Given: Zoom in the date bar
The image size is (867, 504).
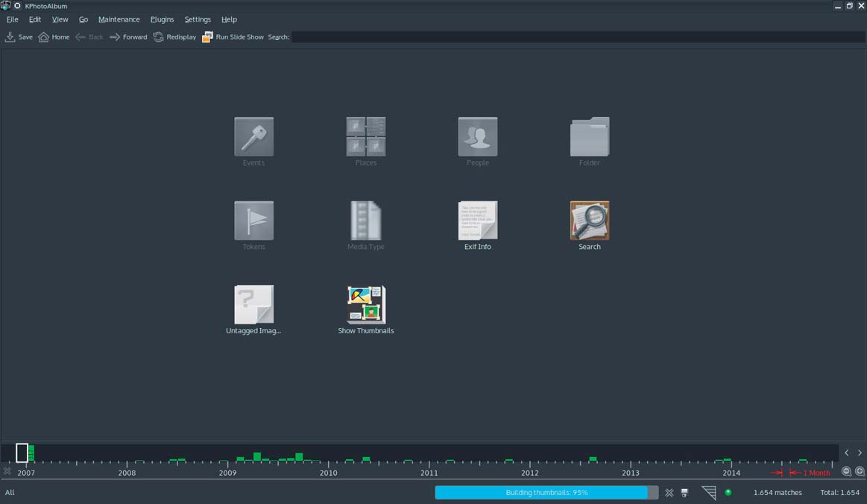Looking at the screenshot, I should click(860, 471).
